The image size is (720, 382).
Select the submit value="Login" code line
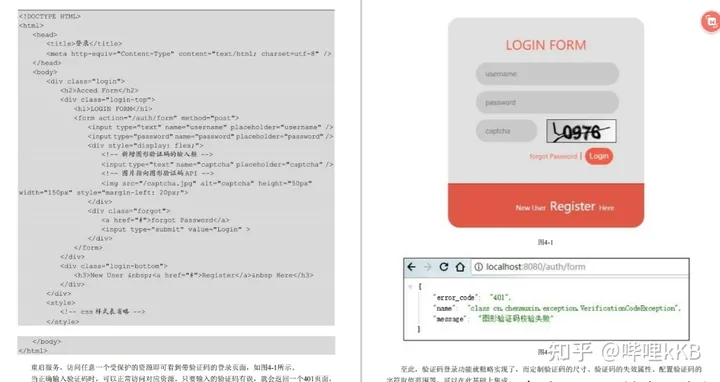175,229
